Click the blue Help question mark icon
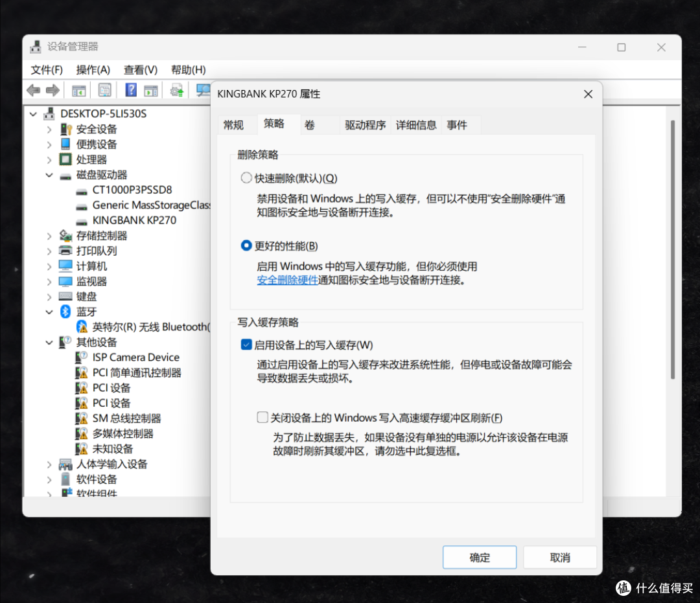 pyautogui.click(x=131, y=90)
